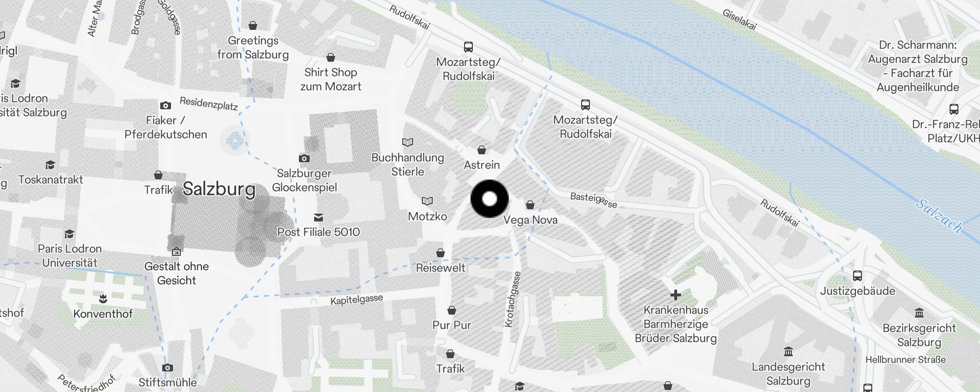Screen dimensions: 980x392
Task: Select the Krankenhaus Barmherzige Brüder cross icon
Action: pos(676,295)
